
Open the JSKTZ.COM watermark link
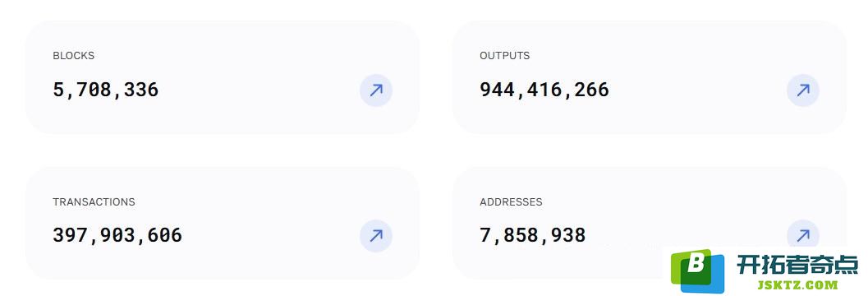[797, 285]
